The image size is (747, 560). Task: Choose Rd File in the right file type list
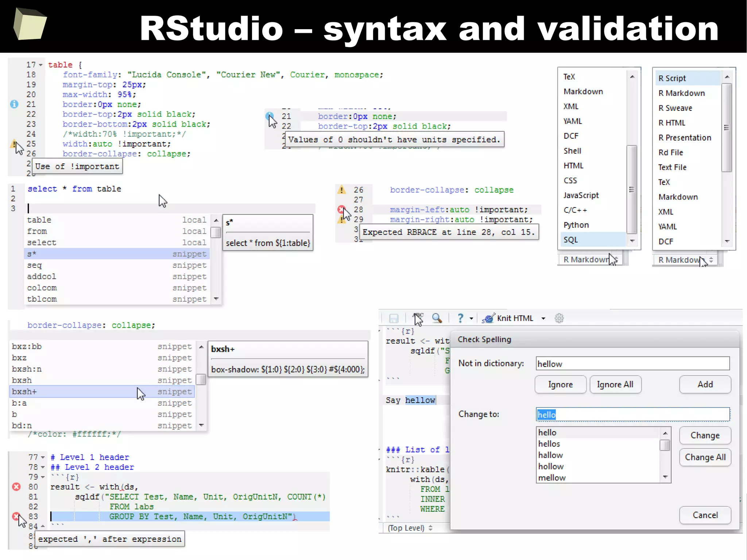coord(688,152)
